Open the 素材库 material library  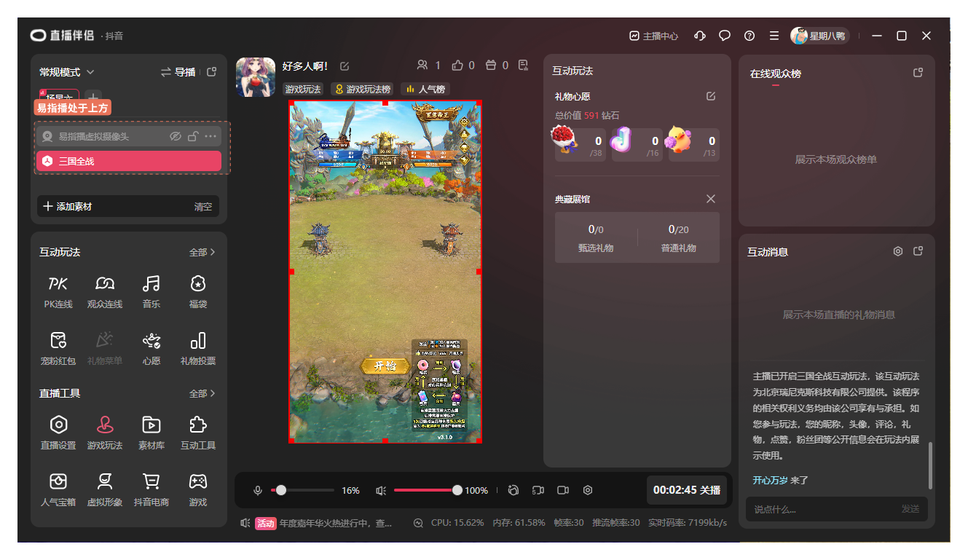click(152, 433)
